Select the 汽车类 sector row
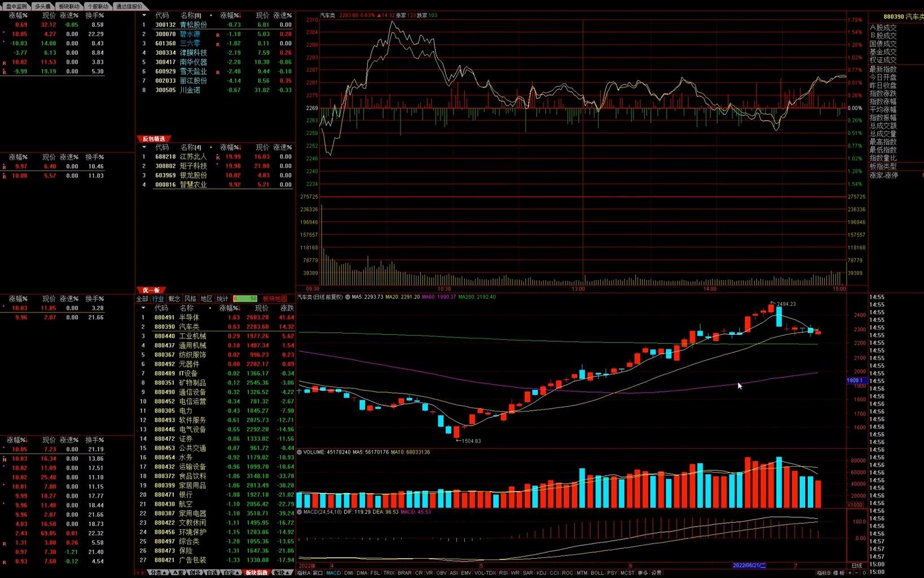Screen dimensions: 924x578 pos(215,327)
